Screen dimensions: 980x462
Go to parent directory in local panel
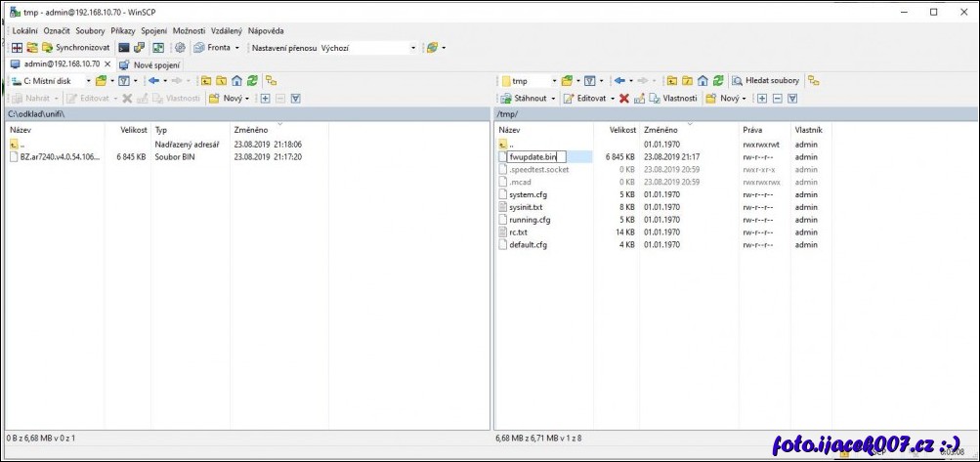point(206,81)
